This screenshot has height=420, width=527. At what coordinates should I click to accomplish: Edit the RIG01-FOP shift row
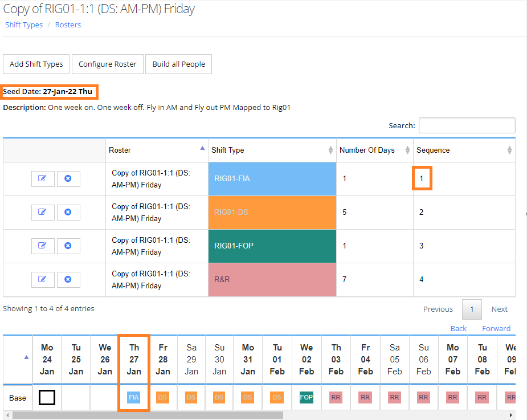point(43,246)
